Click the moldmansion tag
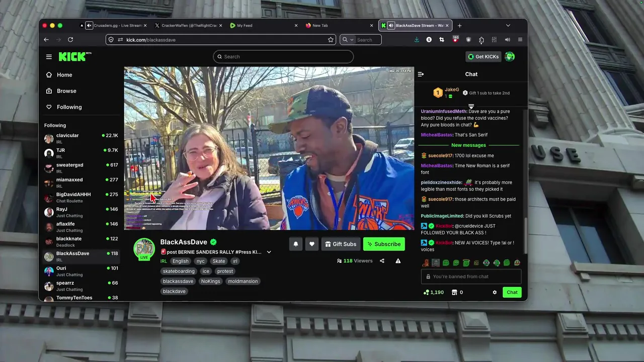Screen dimensions: 644x362 tap(243, 281)
